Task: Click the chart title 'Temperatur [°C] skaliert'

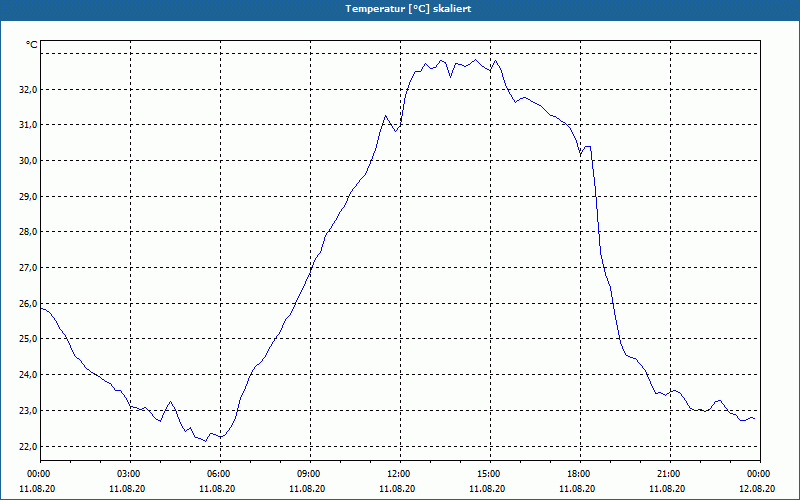Action: [x=408, y=9]
